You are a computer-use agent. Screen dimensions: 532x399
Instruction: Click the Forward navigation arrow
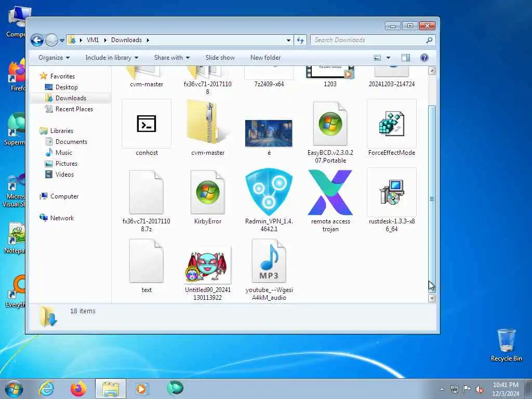51,40
